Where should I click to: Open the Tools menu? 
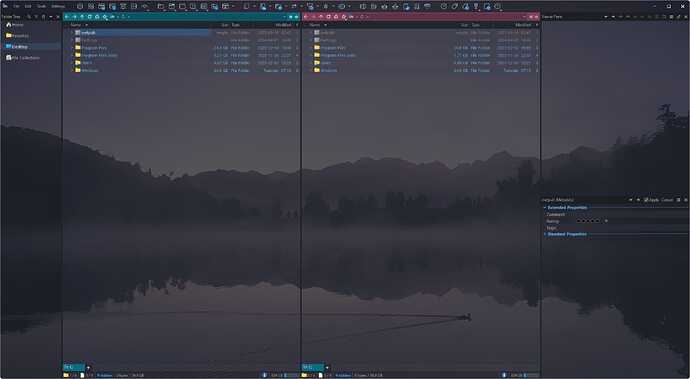pos(41,7)
